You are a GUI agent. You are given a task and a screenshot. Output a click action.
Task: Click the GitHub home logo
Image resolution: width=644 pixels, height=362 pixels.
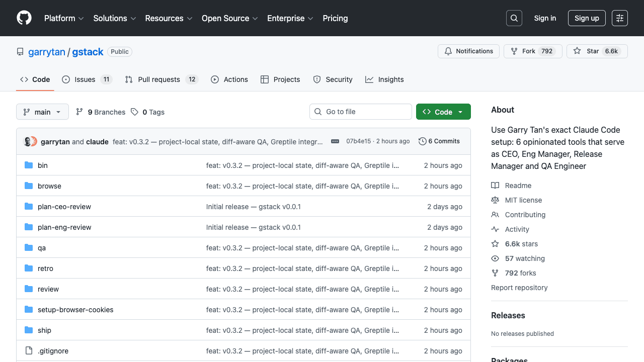point(24,18)
